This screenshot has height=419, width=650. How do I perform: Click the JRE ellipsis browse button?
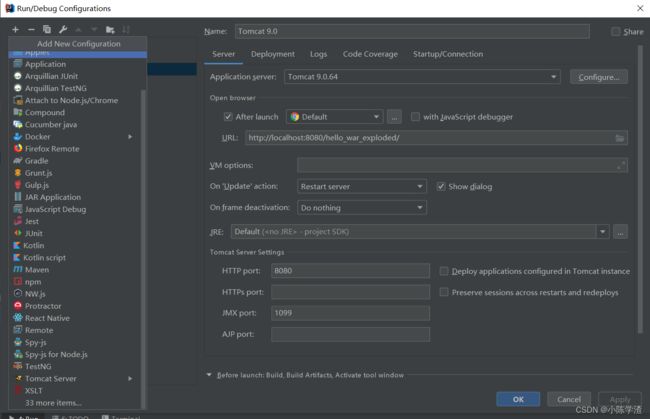[620, 232]
